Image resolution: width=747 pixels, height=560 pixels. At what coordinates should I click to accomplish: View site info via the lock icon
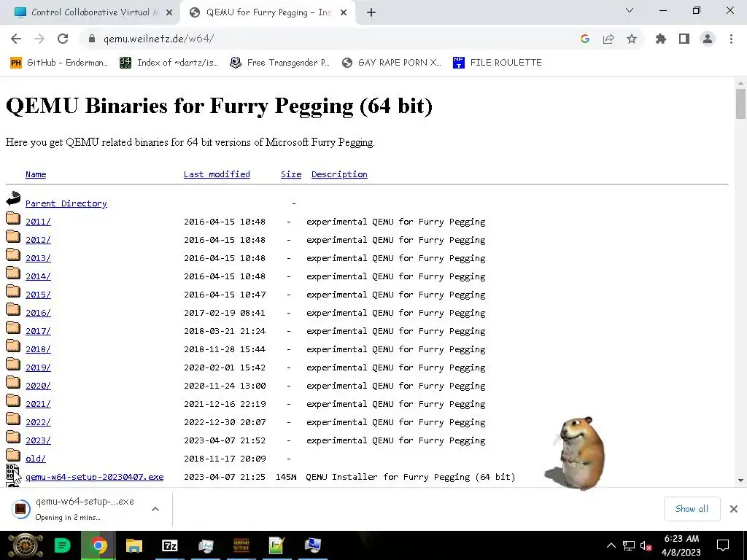coord(92,39)
